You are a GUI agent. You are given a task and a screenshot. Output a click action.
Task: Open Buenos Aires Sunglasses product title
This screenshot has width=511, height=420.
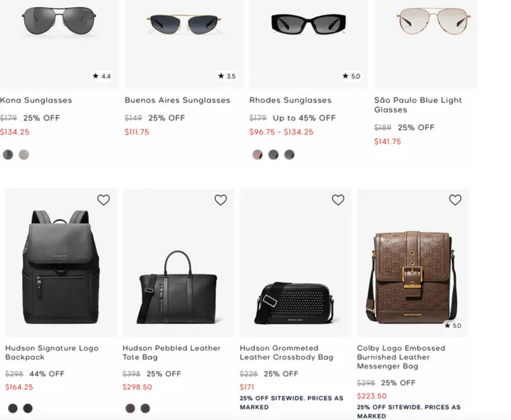[x=177, y=100]
